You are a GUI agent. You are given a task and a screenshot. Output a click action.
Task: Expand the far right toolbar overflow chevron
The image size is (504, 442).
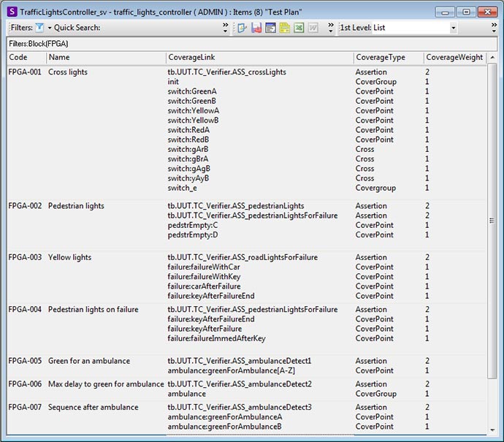tap(494, 28)
